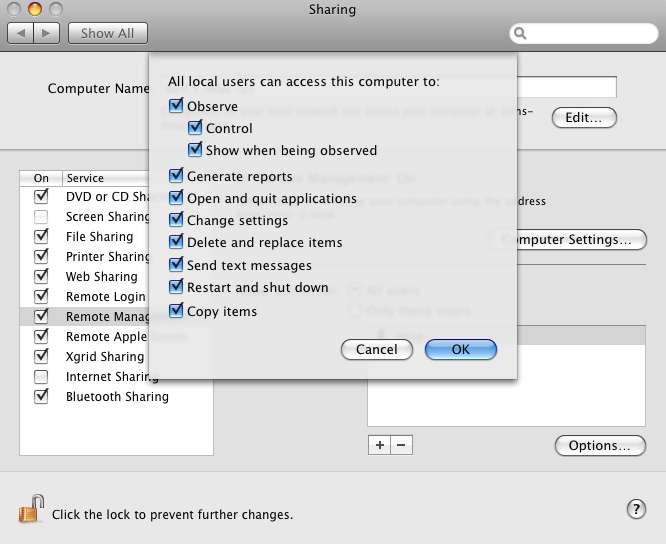Uncheck Send text messages

(176, 264)
